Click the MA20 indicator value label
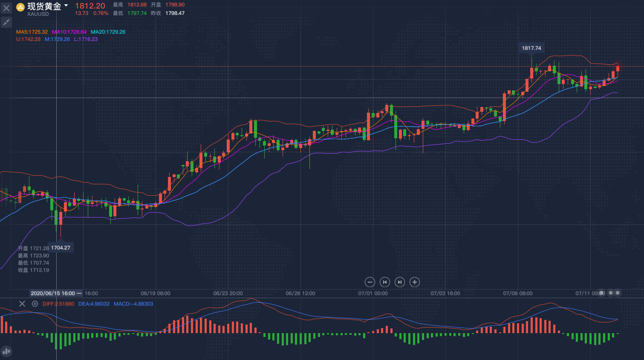The height and width of the screenshot is (360, 644). tap(108, 32)
